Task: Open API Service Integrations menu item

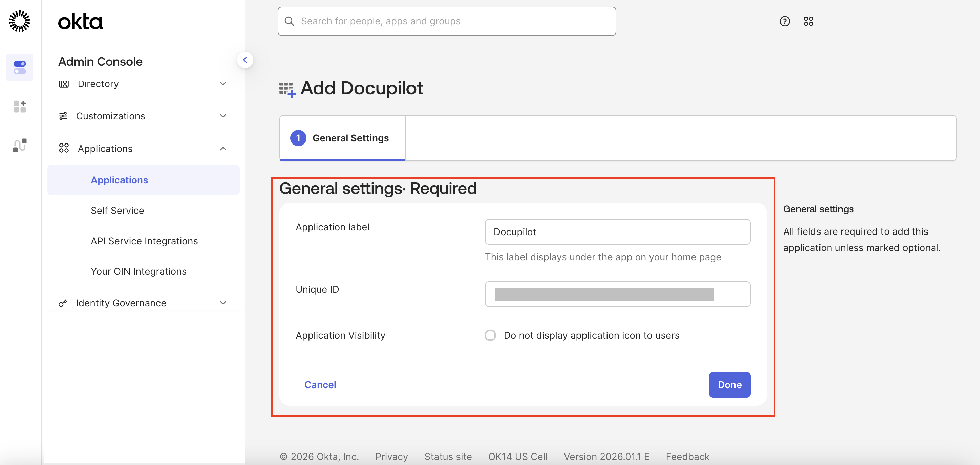Action: point(144,241)
